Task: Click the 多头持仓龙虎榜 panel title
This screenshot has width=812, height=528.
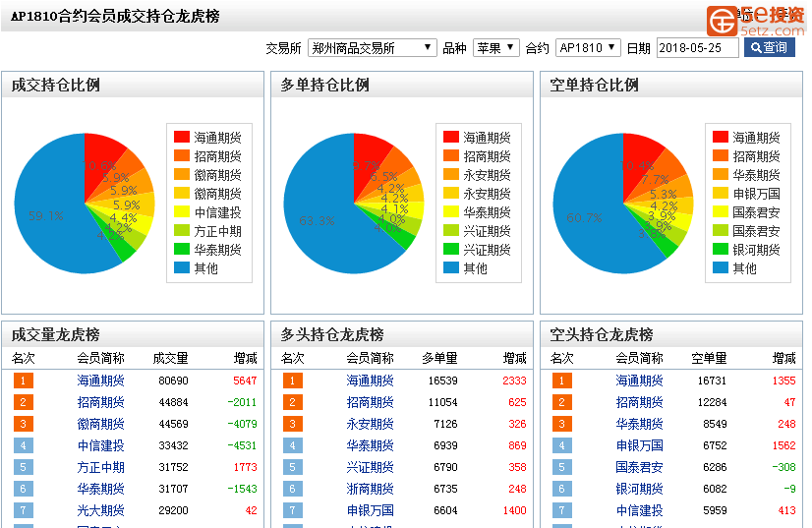Action: click(x=332, y=334)
